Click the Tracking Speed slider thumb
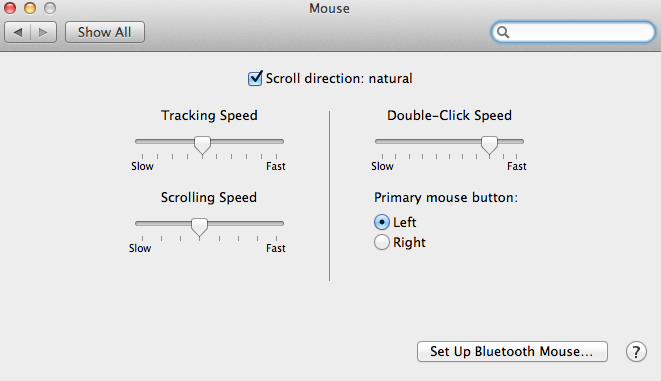 click(202, 145)
